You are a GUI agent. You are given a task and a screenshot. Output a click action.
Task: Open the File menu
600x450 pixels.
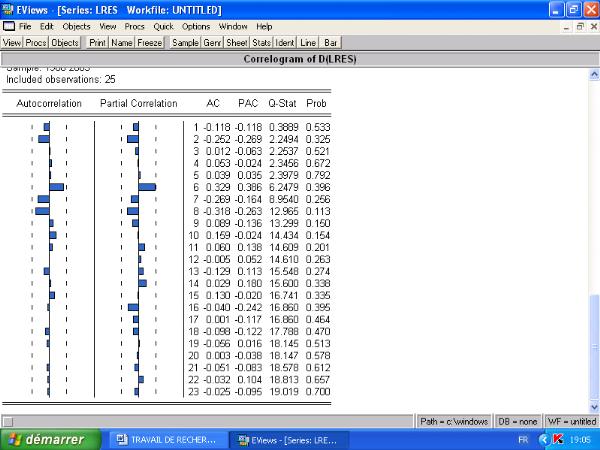(x=25, y=26)
